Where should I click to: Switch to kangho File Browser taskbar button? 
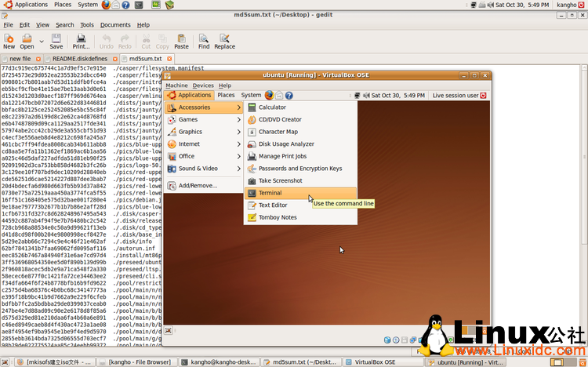[x=136, y=362]
